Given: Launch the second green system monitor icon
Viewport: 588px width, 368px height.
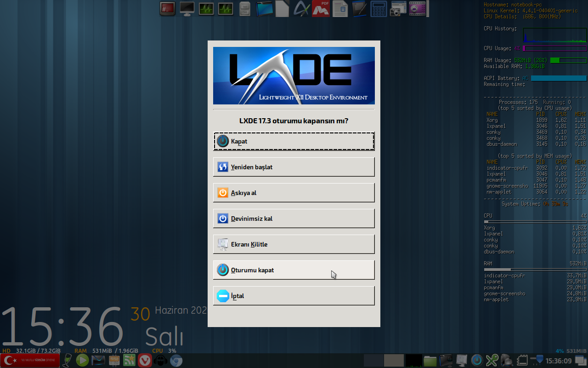Looking at the screenshot, I should (226, 8).
